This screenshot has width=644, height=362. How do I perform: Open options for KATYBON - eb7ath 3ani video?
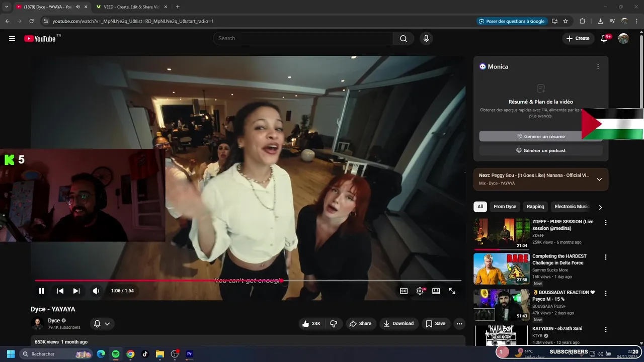tap(606, 329)
